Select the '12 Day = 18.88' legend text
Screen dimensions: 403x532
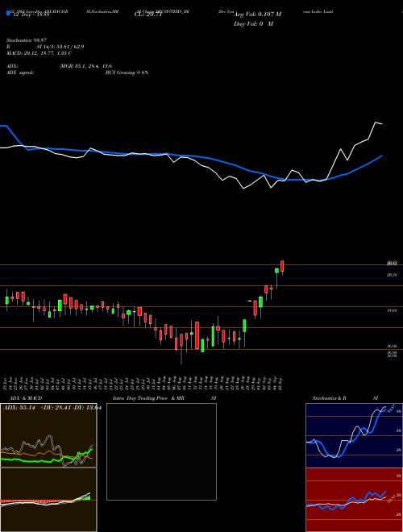pyautogui.click(x=31, y=15)
